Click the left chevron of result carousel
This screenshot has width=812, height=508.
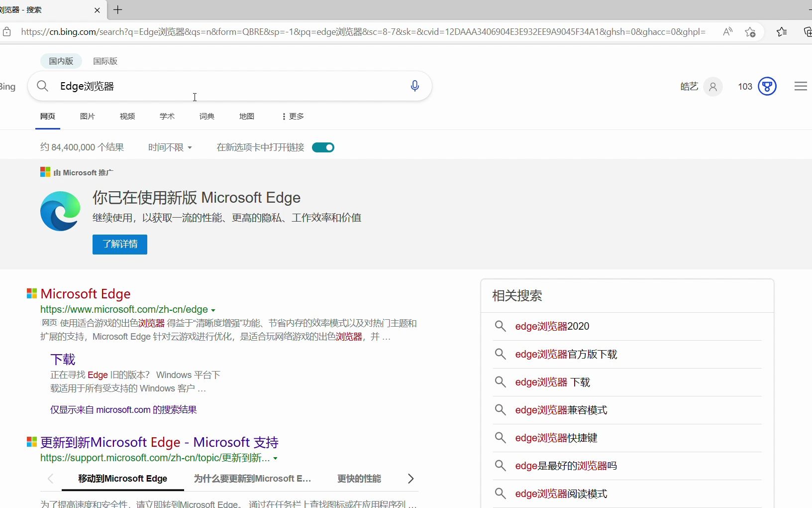[x=50, y=479]
